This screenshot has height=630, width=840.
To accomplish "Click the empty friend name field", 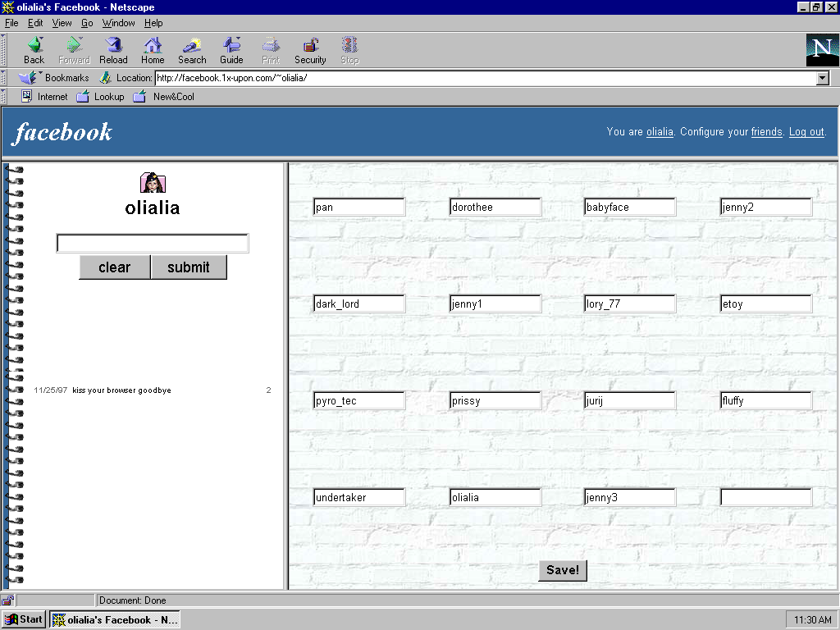I will pyautogui.click(x=765, y=497).
